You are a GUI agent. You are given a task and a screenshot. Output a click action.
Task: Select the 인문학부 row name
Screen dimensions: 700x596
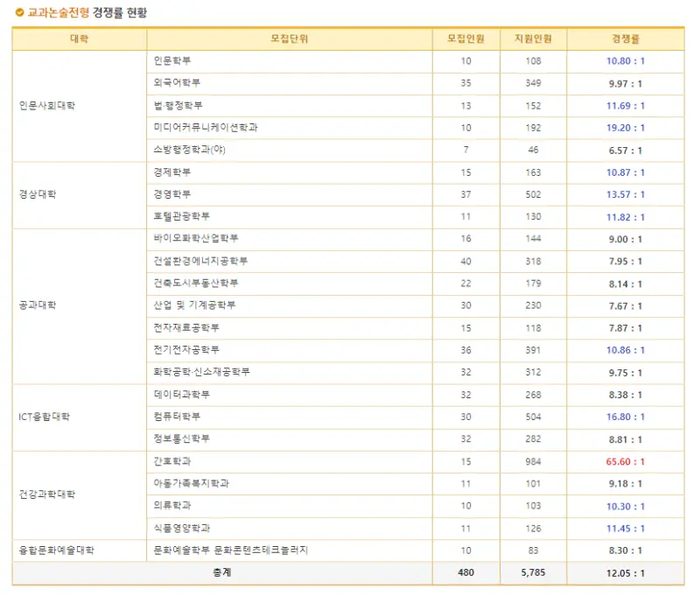pyautogui.click(x=172, y=60)
